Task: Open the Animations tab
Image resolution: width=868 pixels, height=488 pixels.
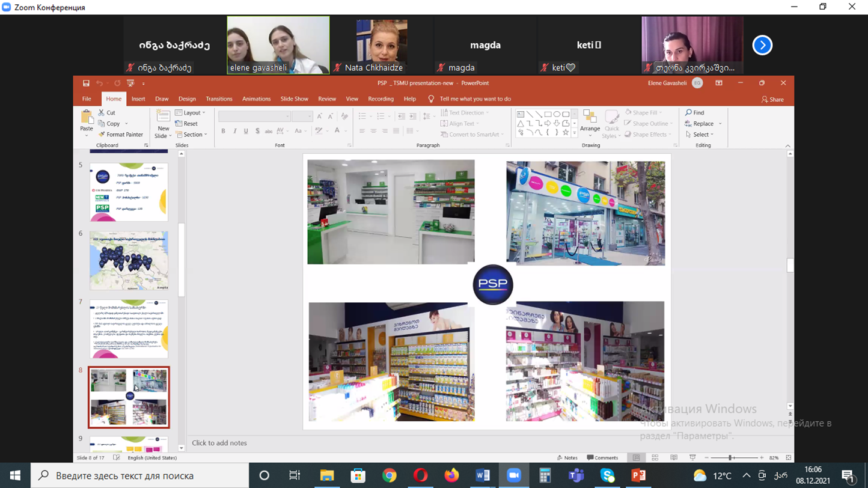Action: 256,99
